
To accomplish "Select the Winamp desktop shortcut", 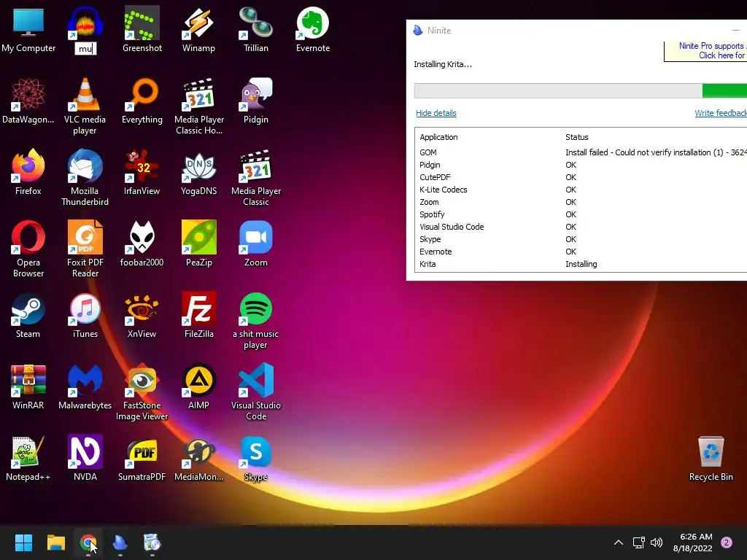I will [198, 29].
